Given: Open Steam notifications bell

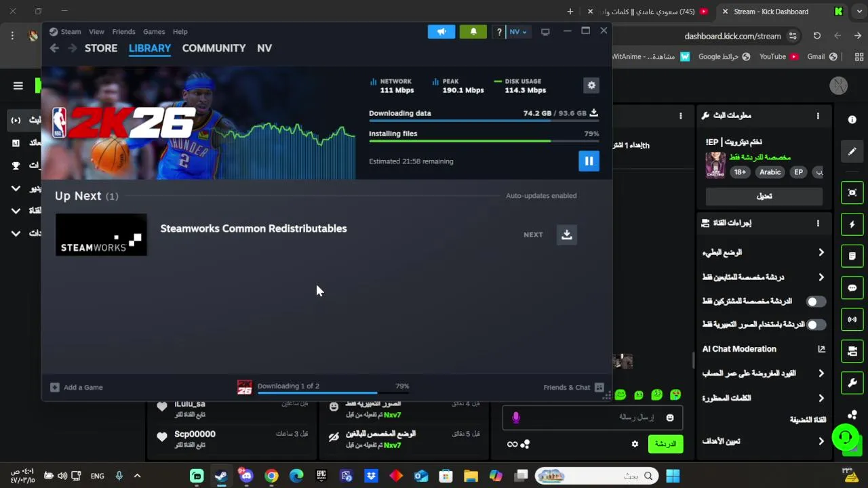Looking at the screenshot, I should pyautogui.click(x=473, y=32).
